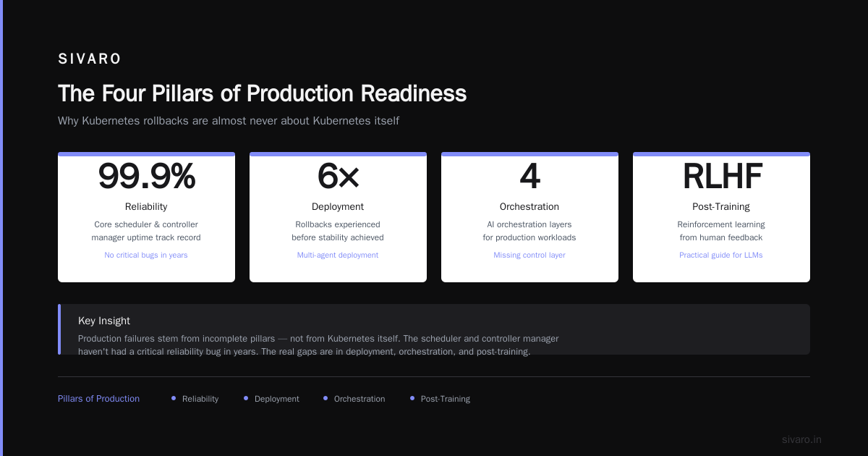Click the number 4 statistic
868x456 pixels.
(x=529, y=176)
